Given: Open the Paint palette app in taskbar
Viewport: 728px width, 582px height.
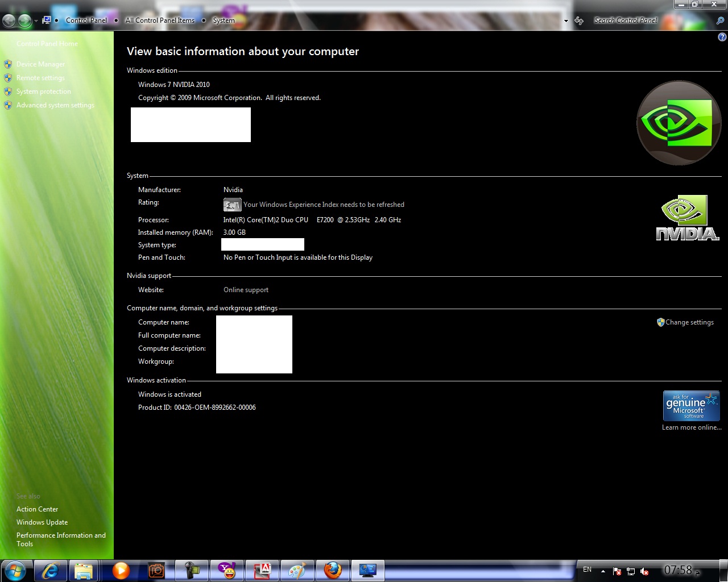Looking at the screenshot, I should (297, 570).
